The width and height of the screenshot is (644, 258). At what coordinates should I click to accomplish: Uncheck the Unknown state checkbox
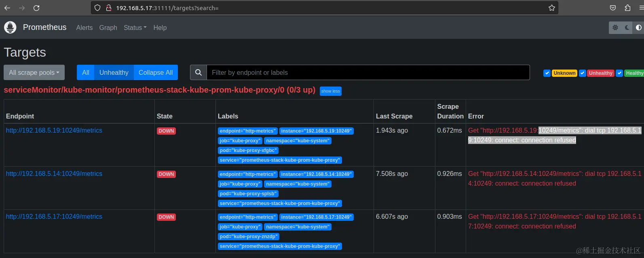click(547, 73)
